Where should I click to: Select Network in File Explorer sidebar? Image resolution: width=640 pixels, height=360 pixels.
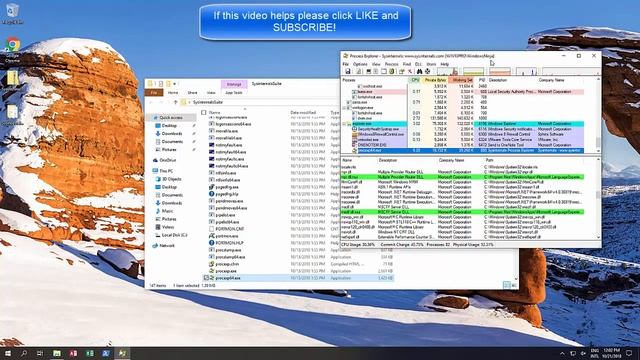tap(167, 246)
